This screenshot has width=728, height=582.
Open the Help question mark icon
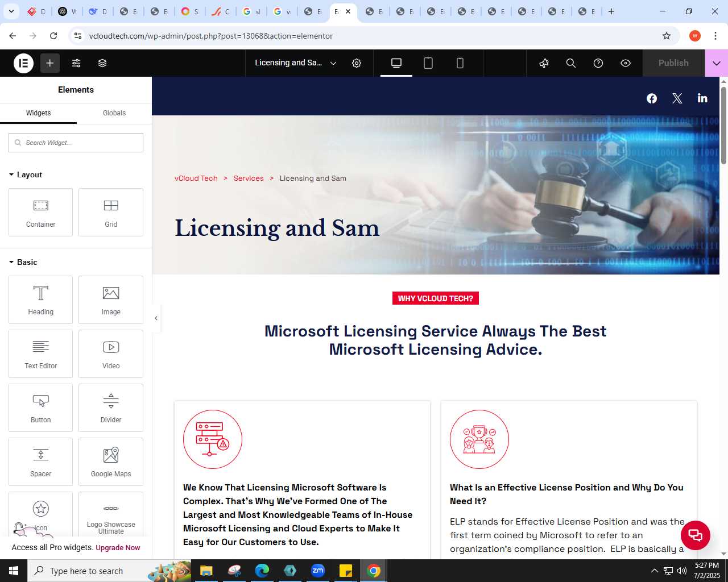[598, 63]
